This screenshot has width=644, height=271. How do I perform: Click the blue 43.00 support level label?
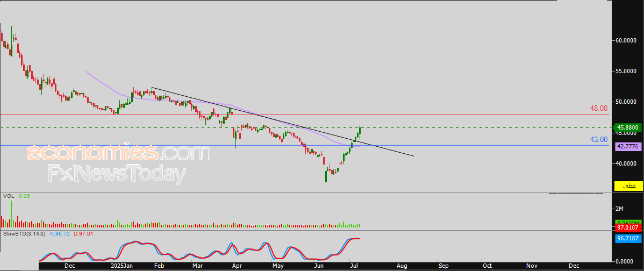[598, 140]
